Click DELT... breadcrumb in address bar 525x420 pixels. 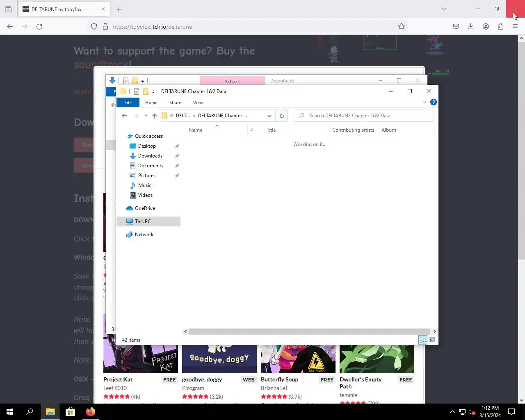pos(183,116)
